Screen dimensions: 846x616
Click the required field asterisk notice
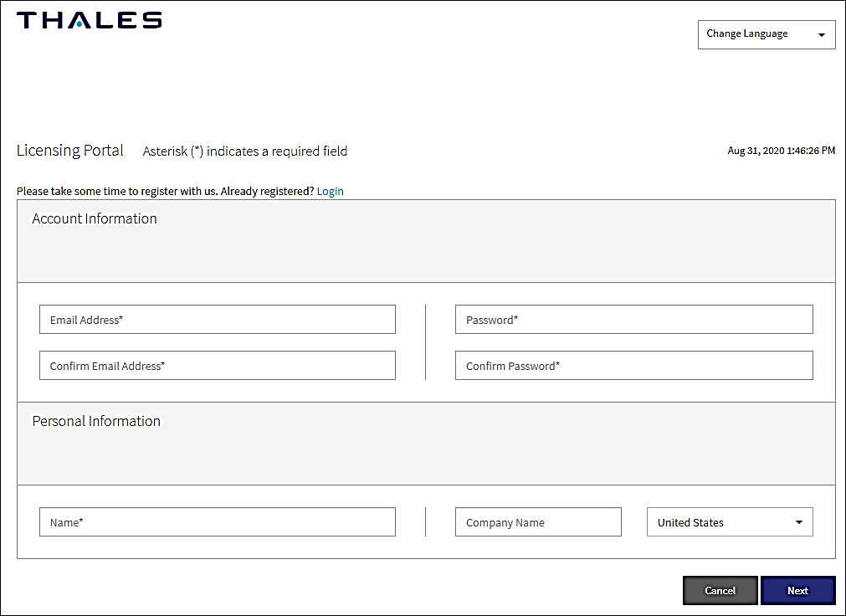pos(244,151)
